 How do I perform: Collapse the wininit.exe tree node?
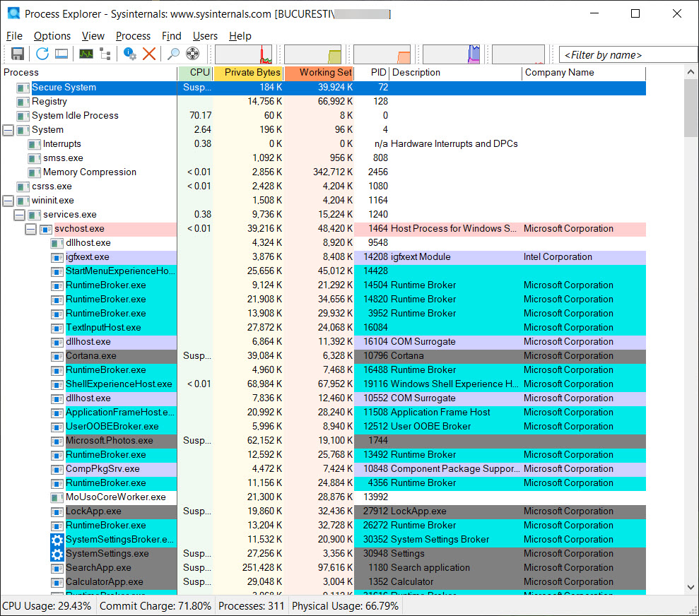point(8,201)
